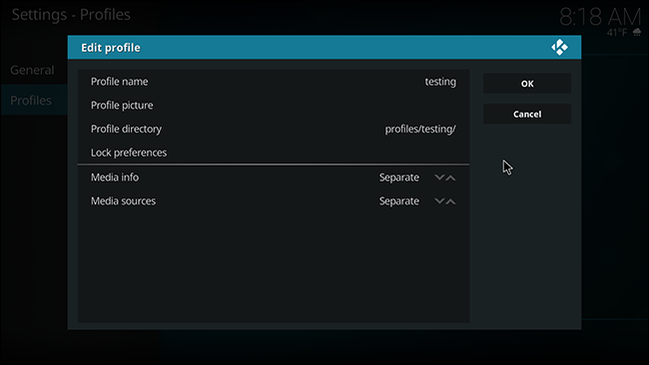Image resolution: width=649 pixels, height=365 pixels.
Task: Click Media sources up arrow
Action: [x=451, y=201]
